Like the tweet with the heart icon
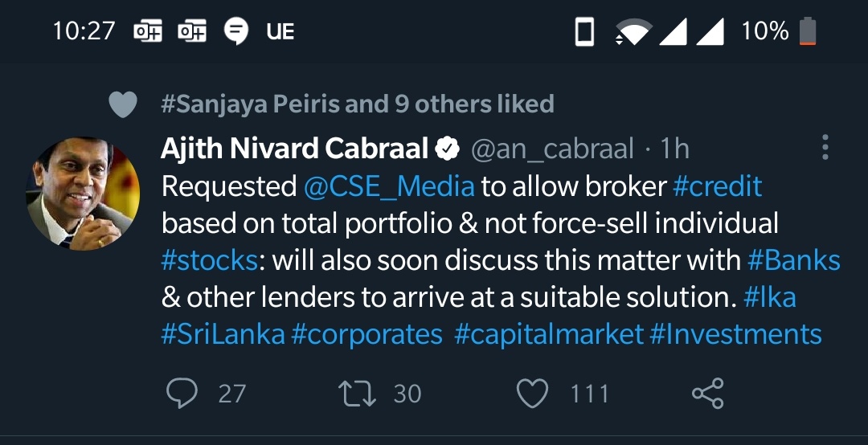The image size is (868, 445). click(x=532, y=394)
